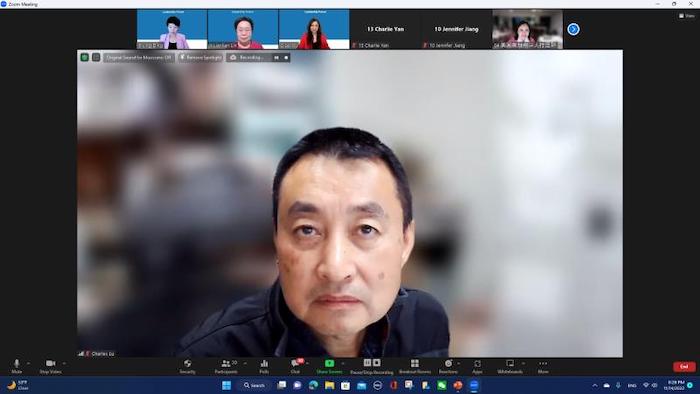Viewport: 700px width, 394px height.
Task: Click the Remove Spotlight button
Action: (x=200, y=58)
